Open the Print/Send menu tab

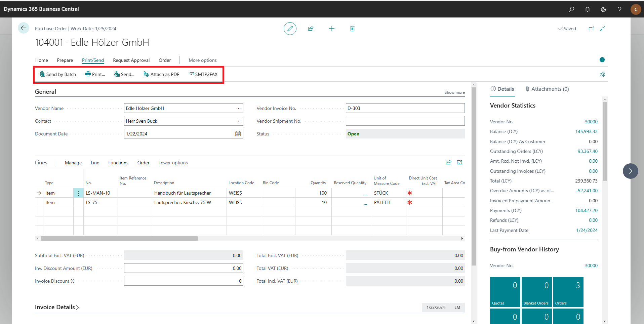(x=93, y=60)
